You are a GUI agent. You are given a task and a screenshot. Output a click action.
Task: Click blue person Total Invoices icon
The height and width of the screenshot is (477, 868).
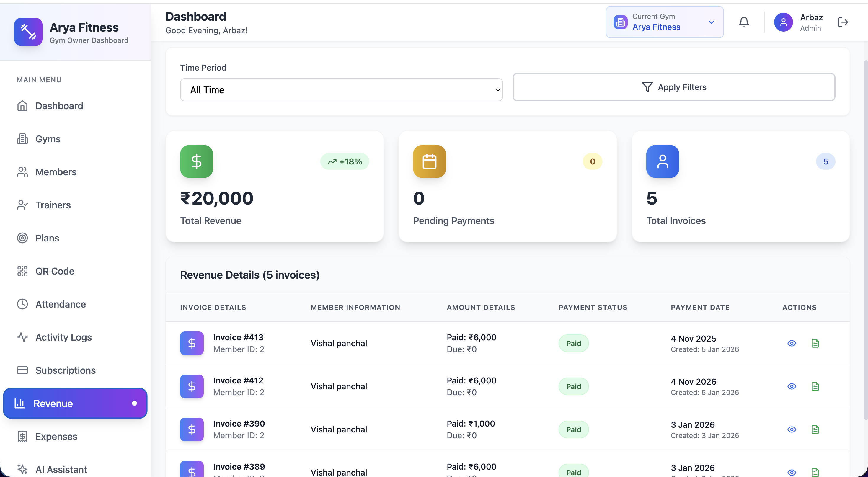662,161
